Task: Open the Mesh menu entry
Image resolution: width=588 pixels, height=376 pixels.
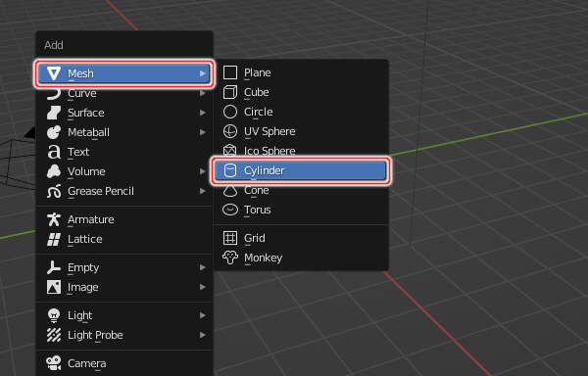Action: [x=124, y=73]
